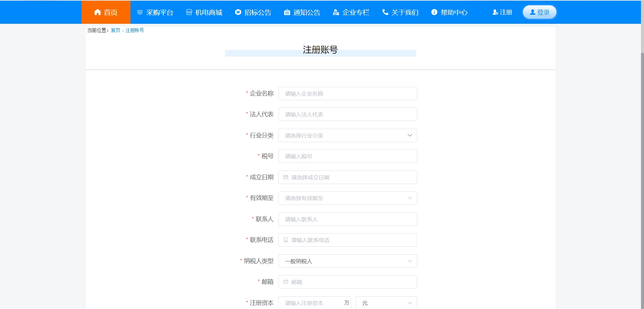This screenshot has height=309, width=644.
Task: Click the 招标公告 hexagon icon
Action: coord(238,12)
